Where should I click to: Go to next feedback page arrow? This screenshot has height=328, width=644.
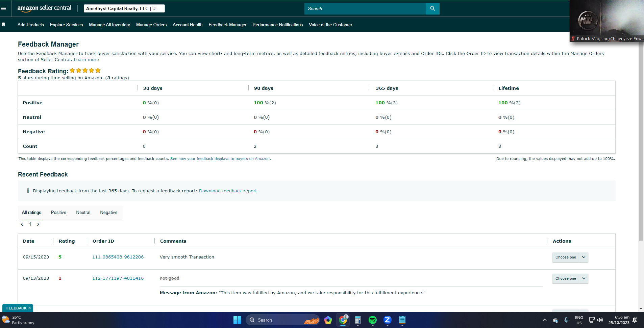coord(38,224)
